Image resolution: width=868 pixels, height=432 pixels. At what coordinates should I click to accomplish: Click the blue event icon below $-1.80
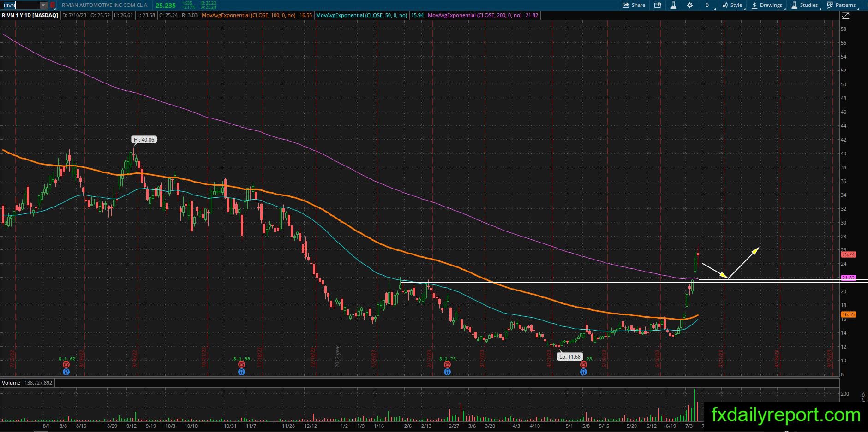tap(241, 372)
